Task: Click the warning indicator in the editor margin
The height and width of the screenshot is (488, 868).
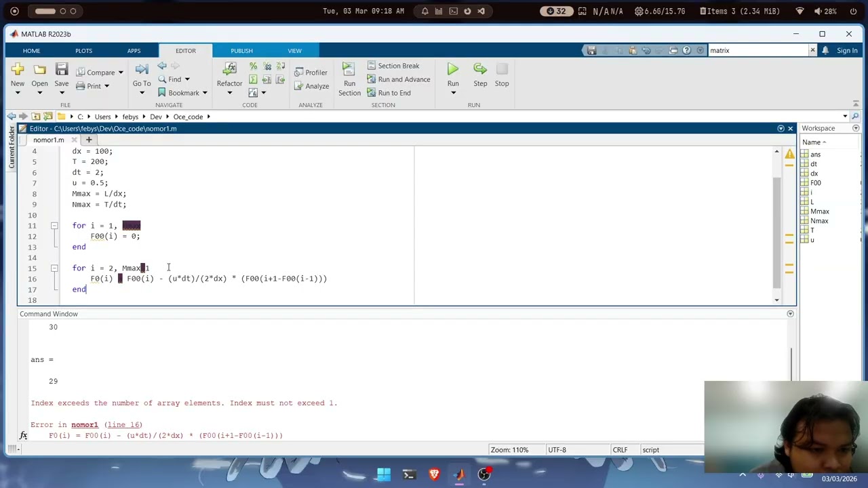Action: pos(790,155)
